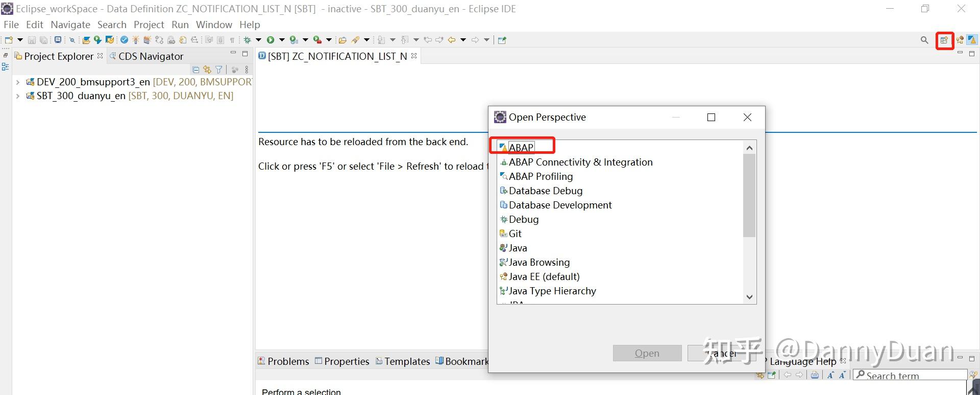Click the perspective list scroll-up arrow
980x395 pixels.
pyautogui.click(x=749, y=148)
